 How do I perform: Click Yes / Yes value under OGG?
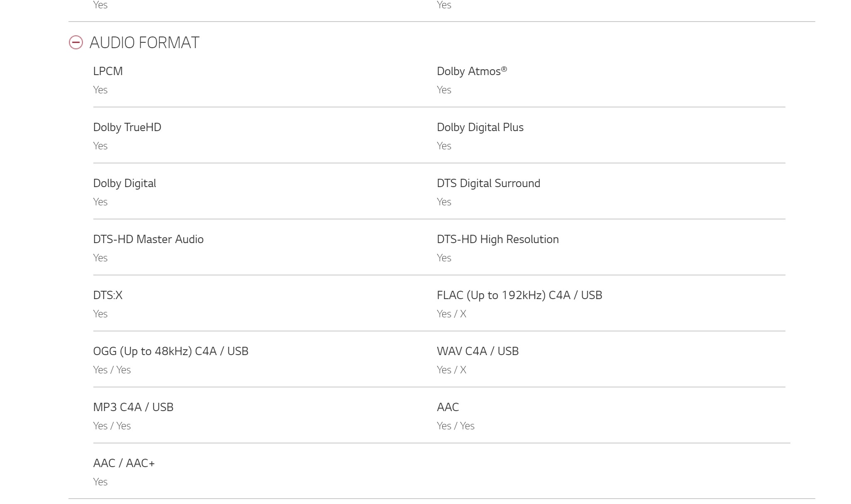[112, 370]
